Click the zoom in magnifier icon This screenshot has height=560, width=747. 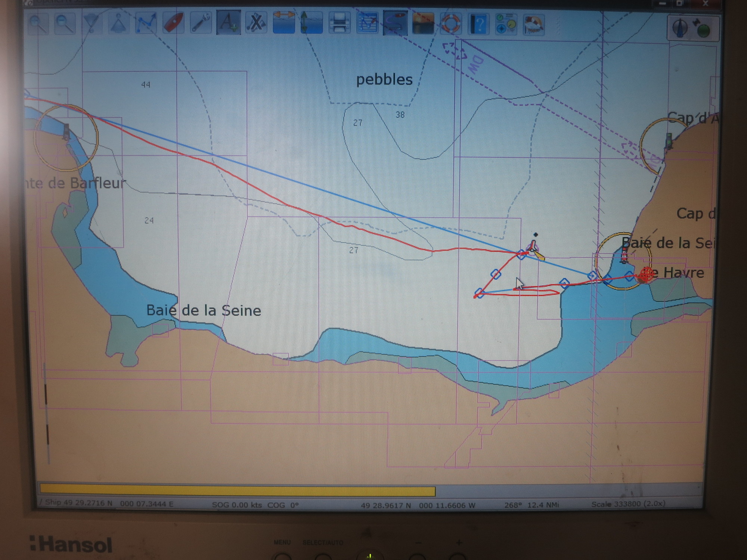pyautogui.click(x=37, y=24)
